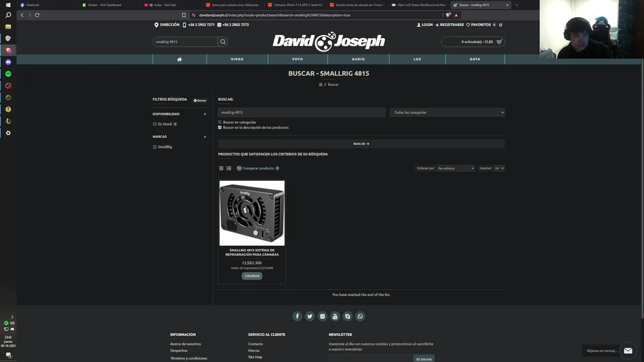This screenshot has height=362, width=644.
Task: Click the bookmark icon in address bar
Action: tap(184, 15)
